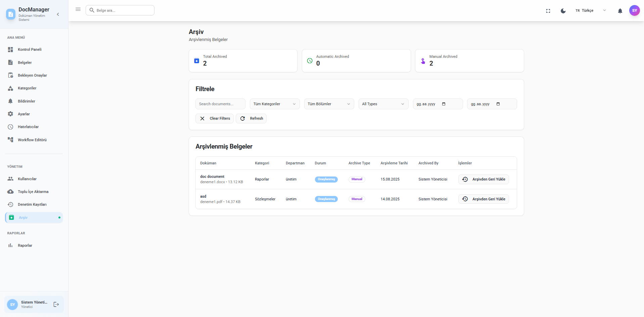Open calendar picker in second date field

[x=498, y=104]
